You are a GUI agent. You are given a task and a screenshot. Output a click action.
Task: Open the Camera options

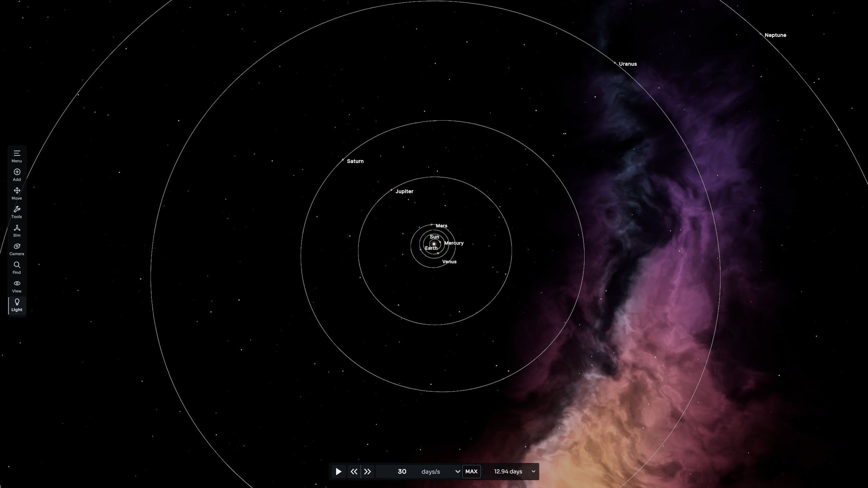[17, 249]
